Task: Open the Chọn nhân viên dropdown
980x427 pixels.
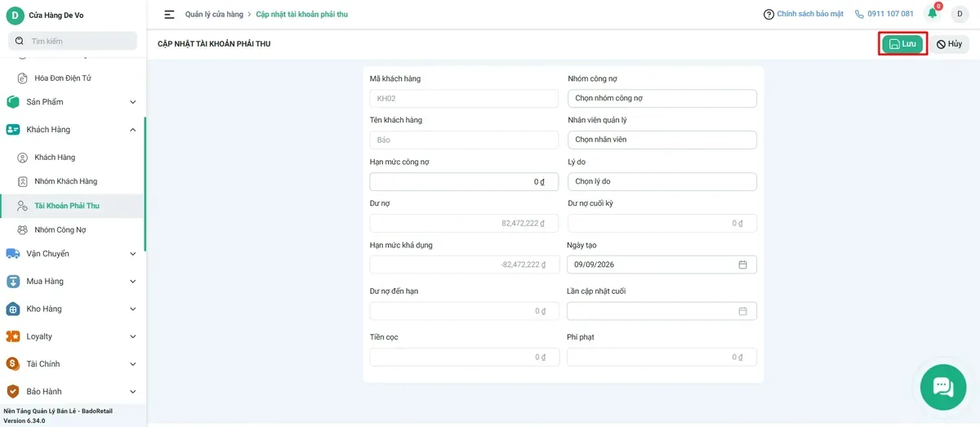Action: (x=662, y=140)
